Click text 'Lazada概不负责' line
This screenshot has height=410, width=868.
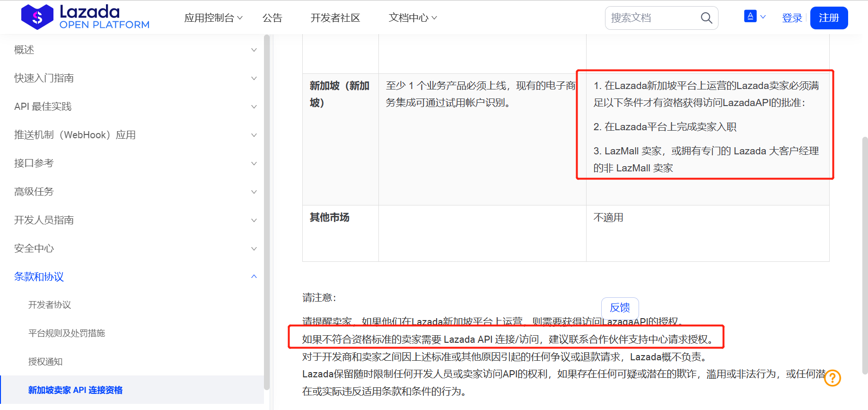point(505,357)
